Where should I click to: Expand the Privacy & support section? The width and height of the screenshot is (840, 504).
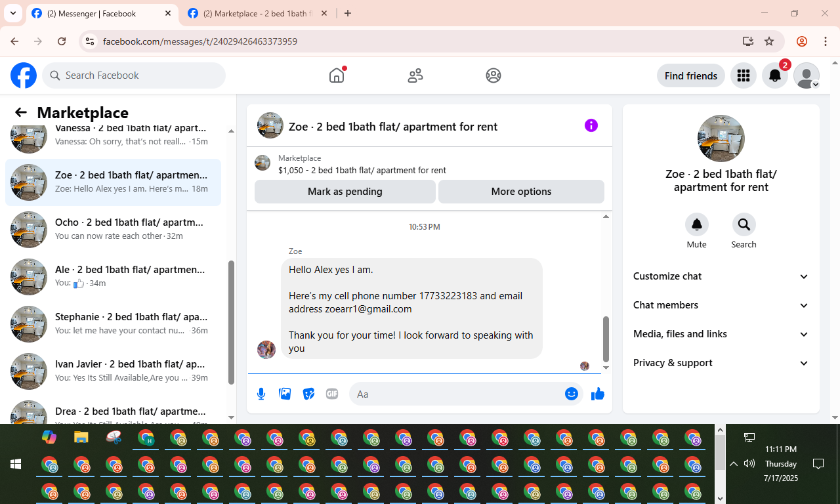pyautogui.click(x=721, y=363)
